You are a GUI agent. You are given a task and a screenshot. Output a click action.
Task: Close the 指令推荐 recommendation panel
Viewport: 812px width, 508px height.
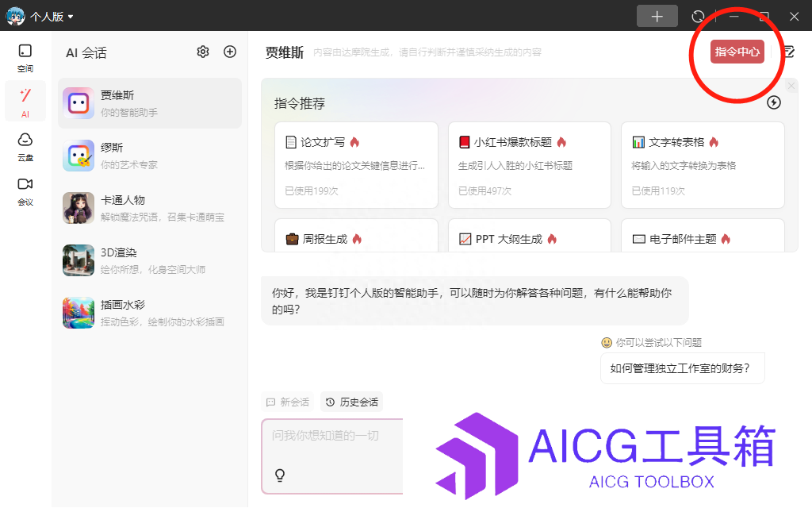tap(791, 86)
